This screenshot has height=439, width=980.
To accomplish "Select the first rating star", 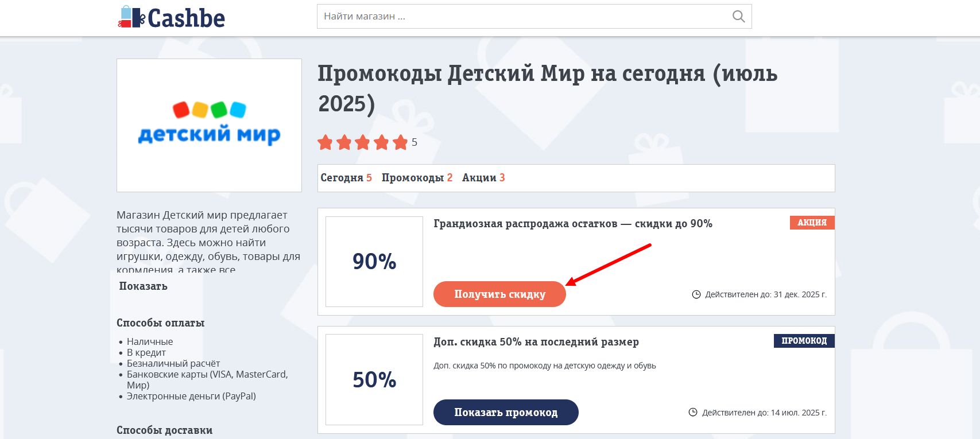I will pyautogui.click(x=326, y=142).
